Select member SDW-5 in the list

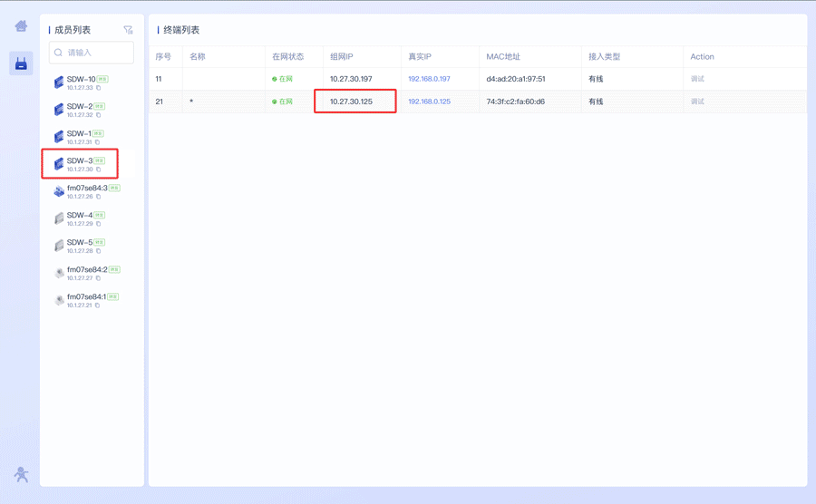coord(80,243)
